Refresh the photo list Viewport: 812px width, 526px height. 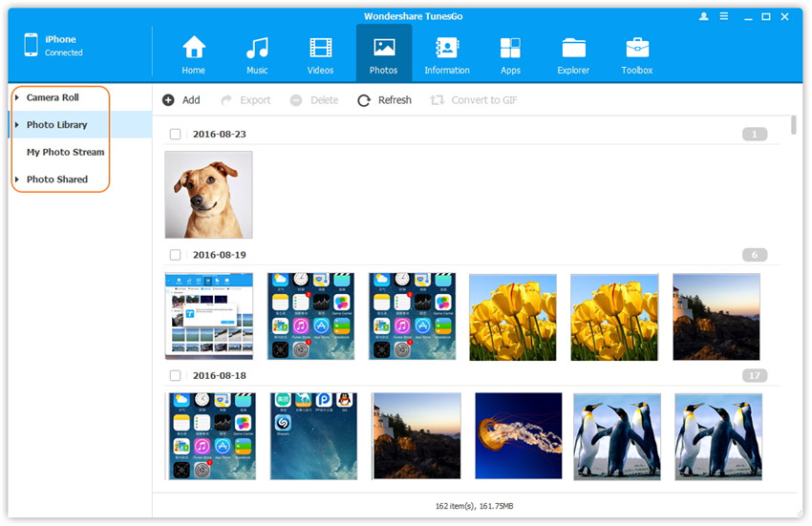pyautogui.click(x=385, y=100)
